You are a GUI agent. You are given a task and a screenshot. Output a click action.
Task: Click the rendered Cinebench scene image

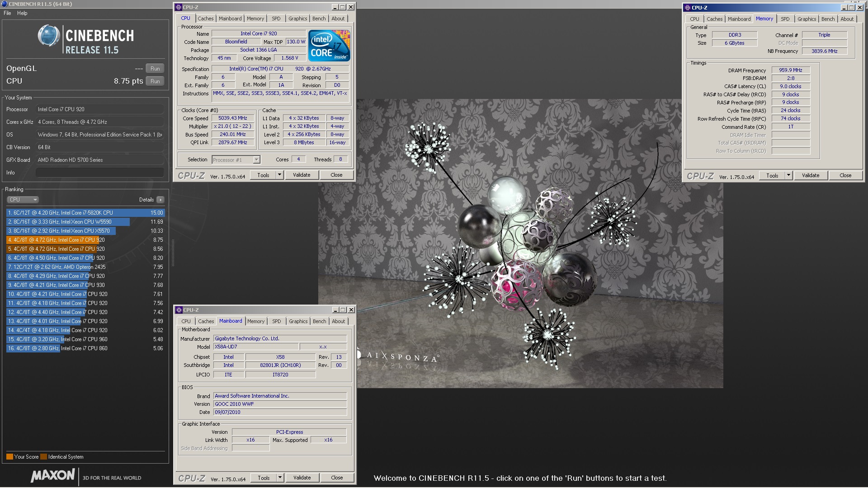point(521,244)
